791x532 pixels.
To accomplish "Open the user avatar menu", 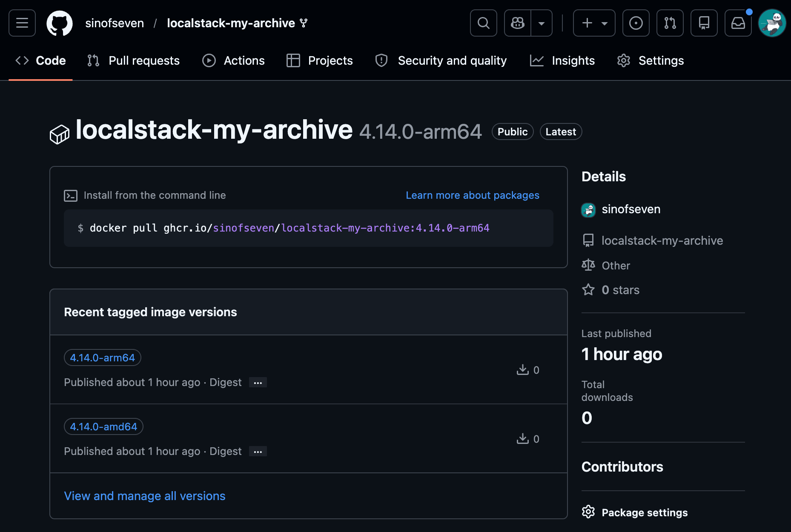I will [x=772, y=23].
